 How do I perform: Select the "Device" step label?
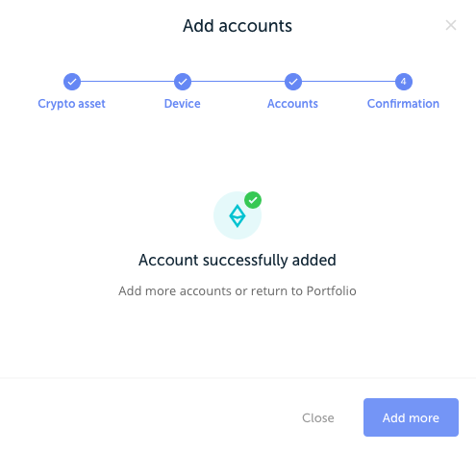(183, 104)
